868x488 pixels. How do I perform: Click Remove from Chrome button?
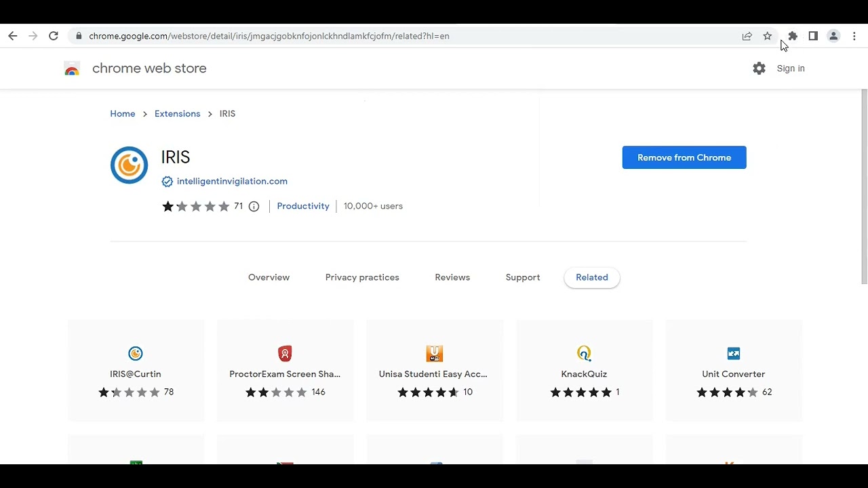point(684,157)
